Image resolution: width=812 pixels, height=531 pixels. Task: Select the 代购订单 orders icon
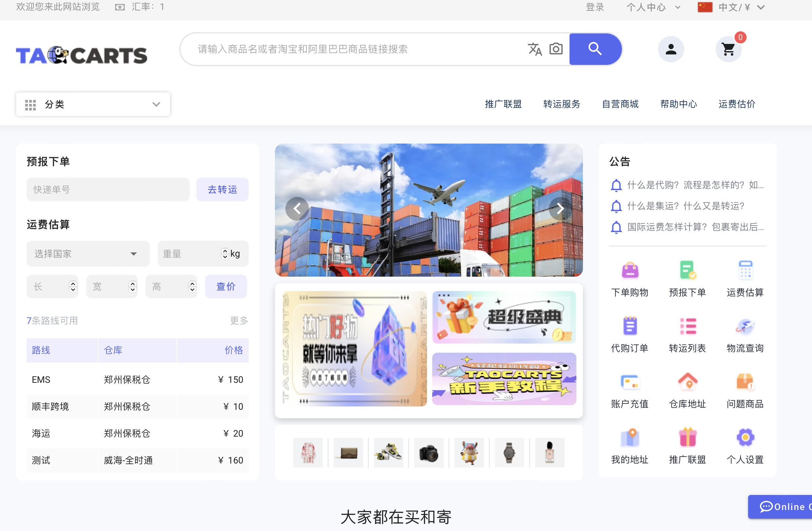(629, 326)
